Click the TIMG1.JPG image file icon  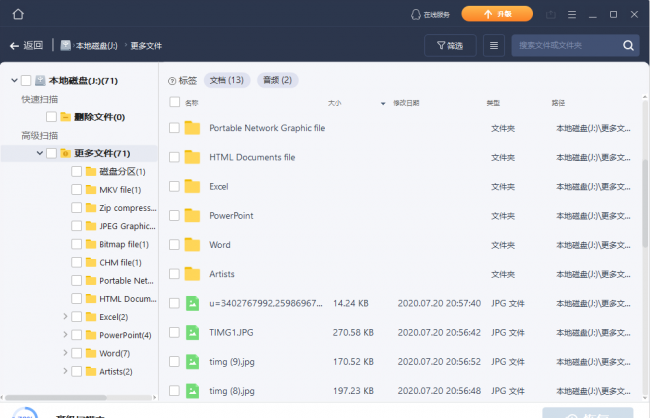[192, 332]
